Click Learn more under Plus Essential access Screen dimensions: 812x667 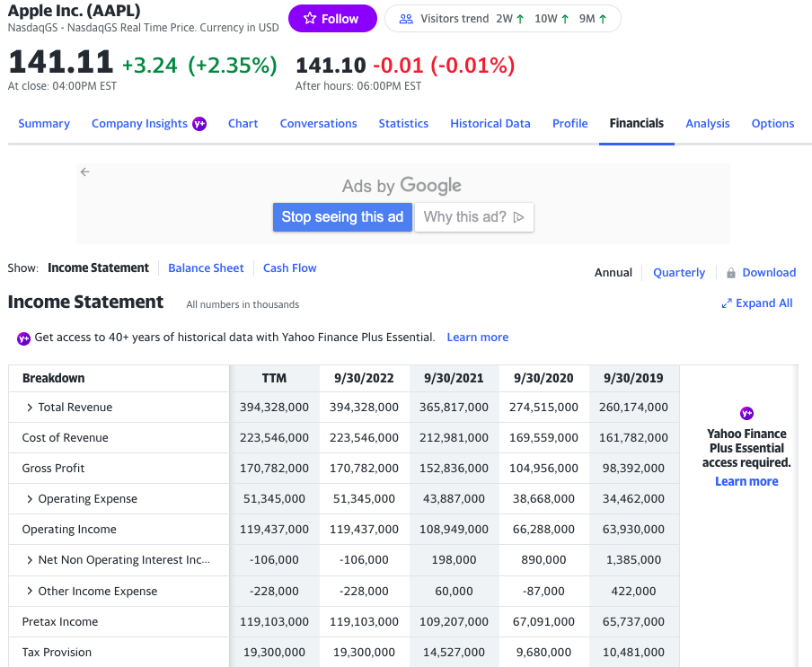746,482
